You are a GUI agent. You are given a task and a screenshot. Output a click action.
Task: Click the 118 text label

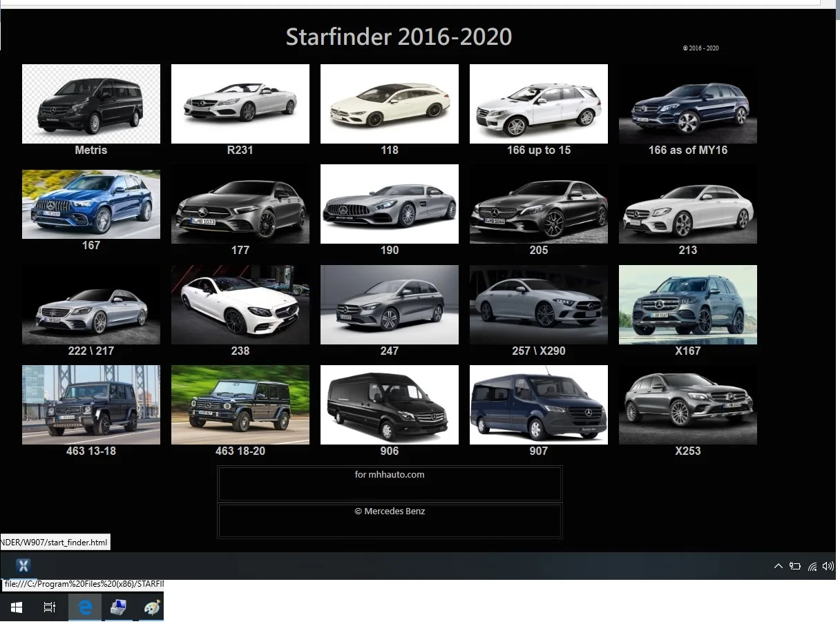pos(390,150)
